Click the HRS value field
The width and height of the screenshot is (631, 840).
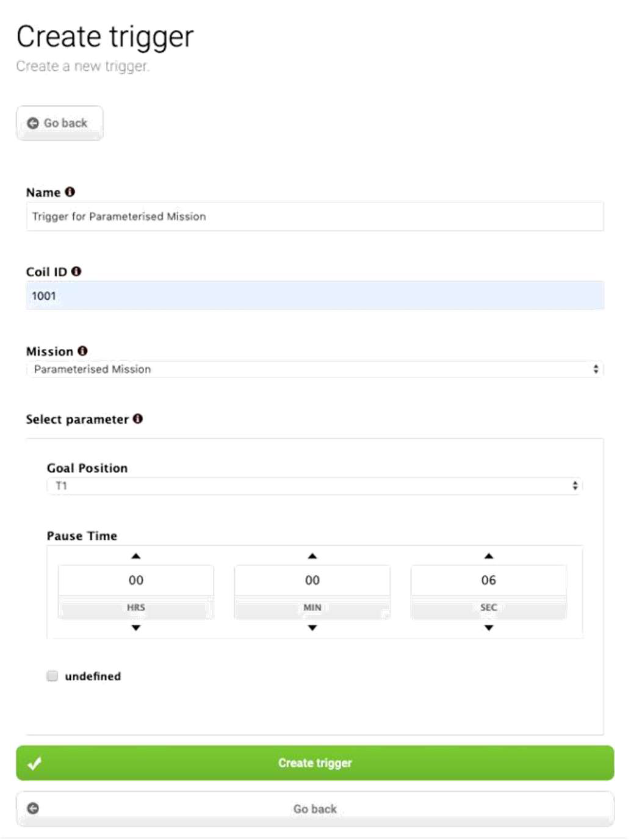point(136,580)
